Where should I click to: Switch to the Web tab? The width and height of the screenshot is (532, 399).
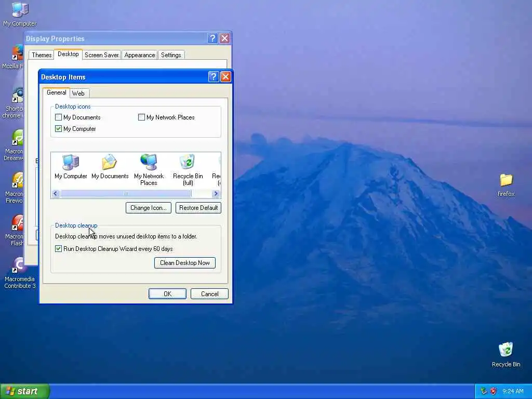coord(78,94)
